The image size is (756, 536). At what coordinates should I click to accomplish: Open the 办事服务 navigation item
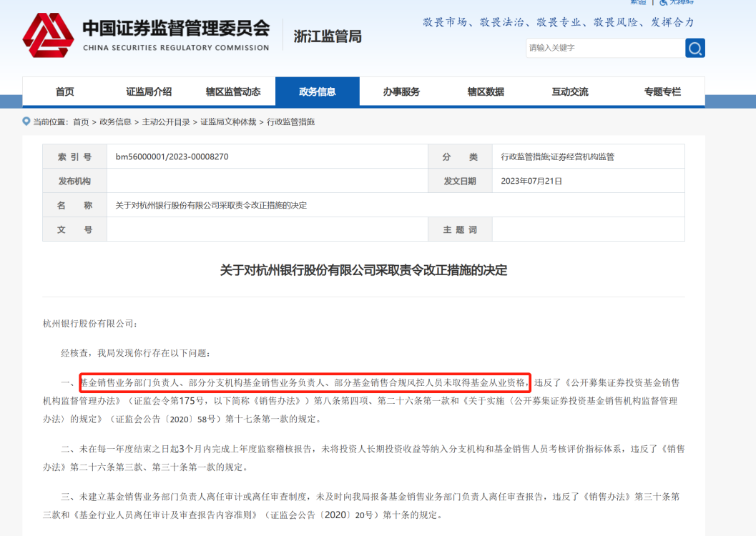click(x=401, y=91)
